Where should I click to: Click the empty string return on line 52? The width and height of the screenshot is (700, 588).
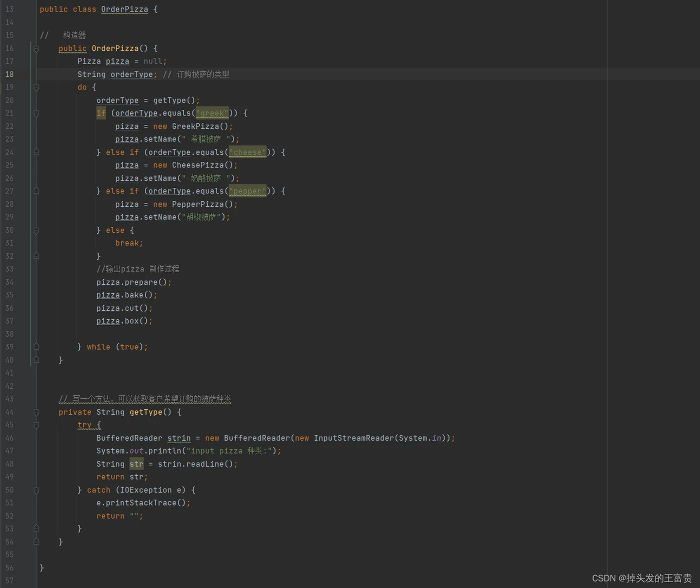(x=134, y=516)
